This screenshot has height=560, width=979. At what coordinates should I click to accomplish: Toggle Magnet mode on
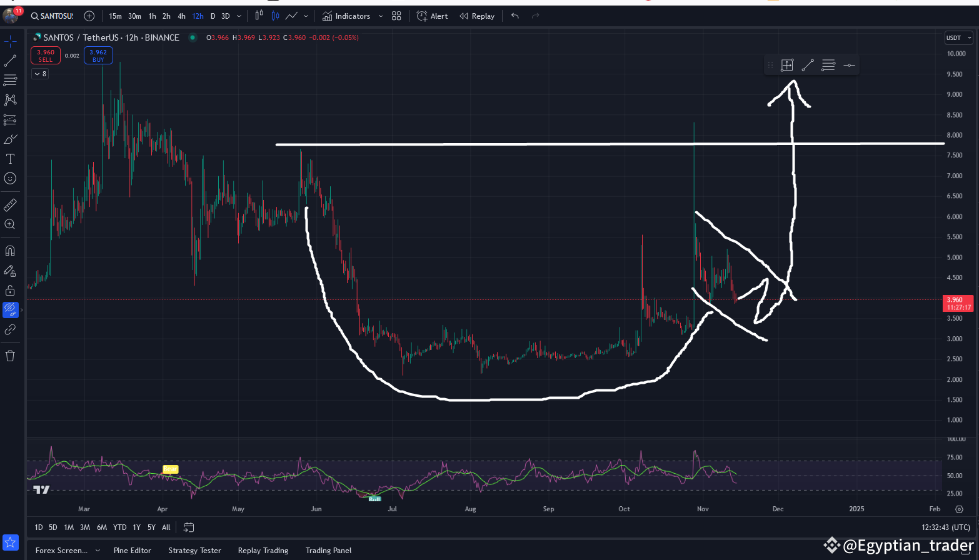[x=10, y=250]
